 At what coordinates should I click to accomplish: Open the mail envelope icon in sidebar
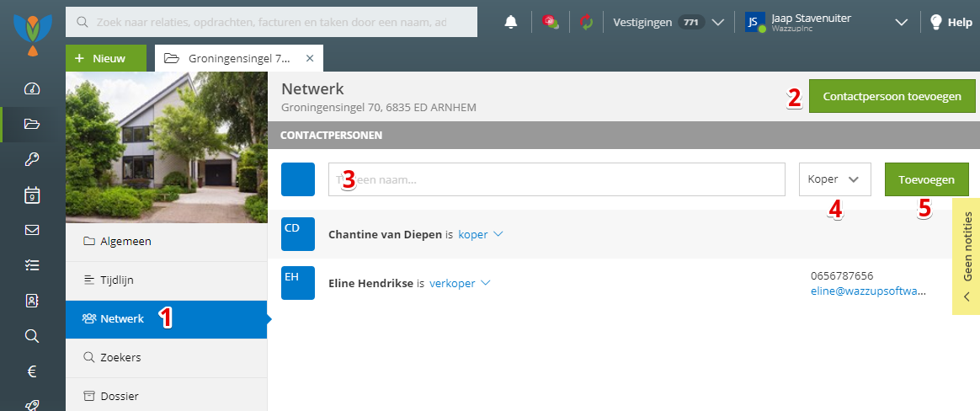coord(32,230)
